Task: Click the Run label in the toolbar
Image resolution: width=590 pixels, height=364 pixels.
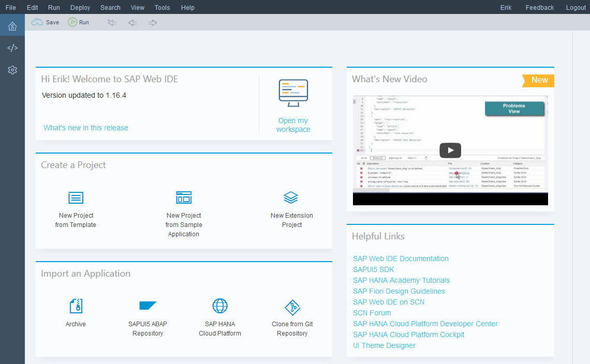Action: pos(84,23)
